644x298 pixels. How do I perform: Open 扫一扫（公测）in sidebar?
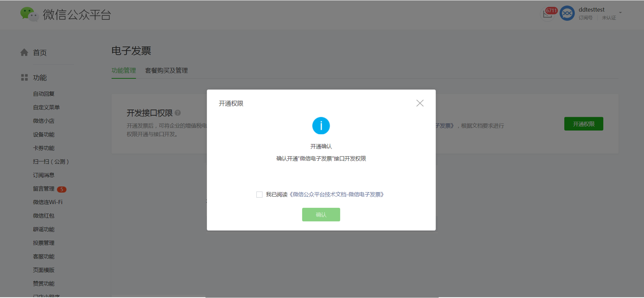51,162
